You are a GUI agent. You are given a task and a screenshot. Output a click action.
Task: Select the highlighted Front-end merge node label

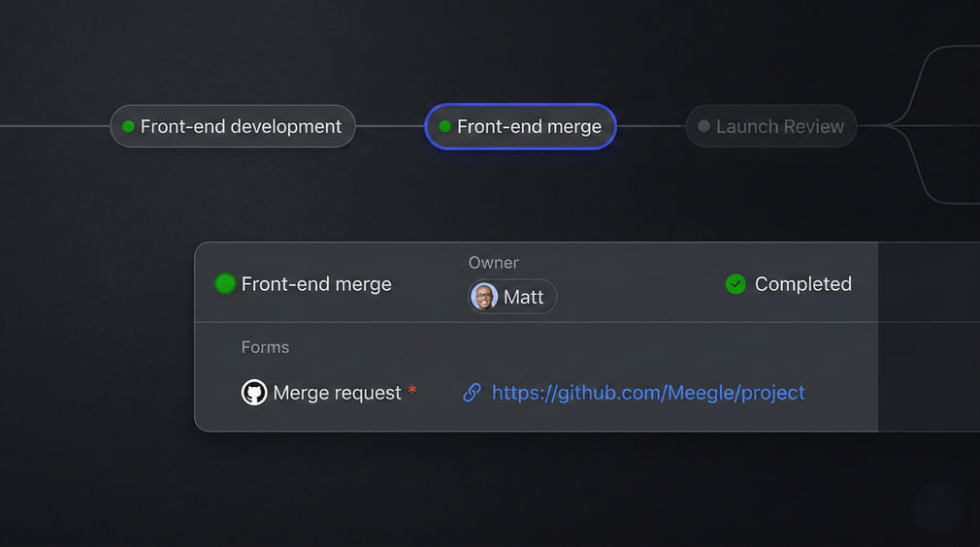pos(529,126)
